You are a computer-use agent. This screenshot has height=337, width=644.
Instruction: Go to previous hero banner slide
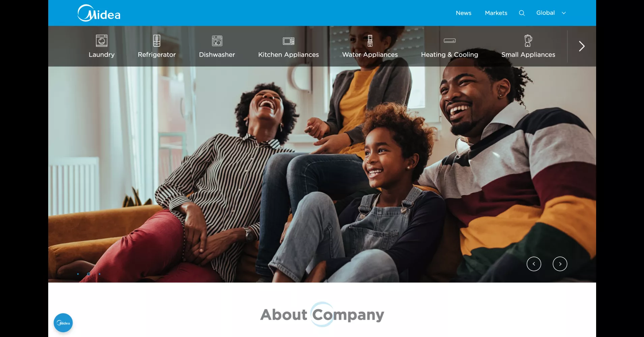[534, 264]
